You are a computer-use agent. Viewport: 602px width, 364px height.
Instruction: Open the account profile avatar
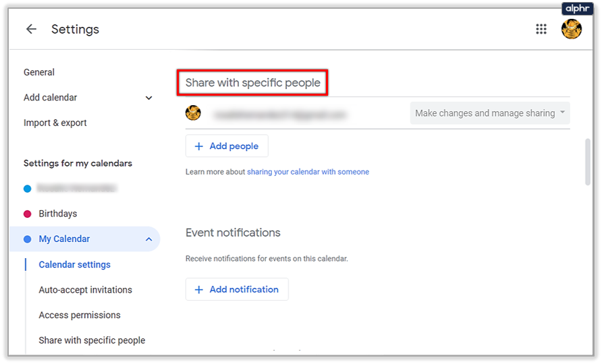tap(572, 29)
